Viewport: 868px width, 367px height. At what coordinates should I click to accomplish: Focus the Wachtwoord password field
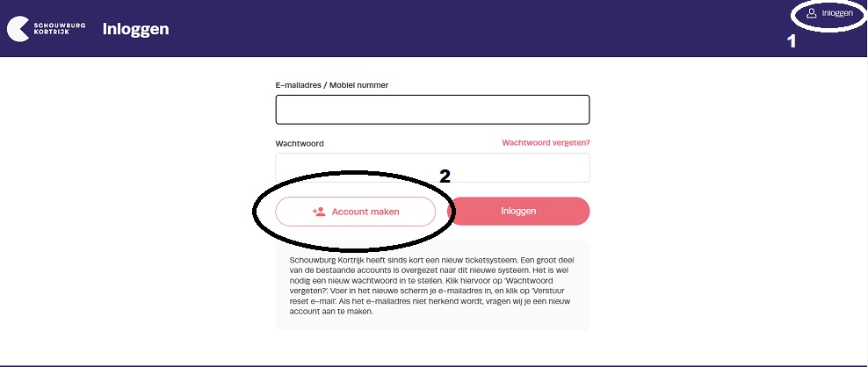432,168
